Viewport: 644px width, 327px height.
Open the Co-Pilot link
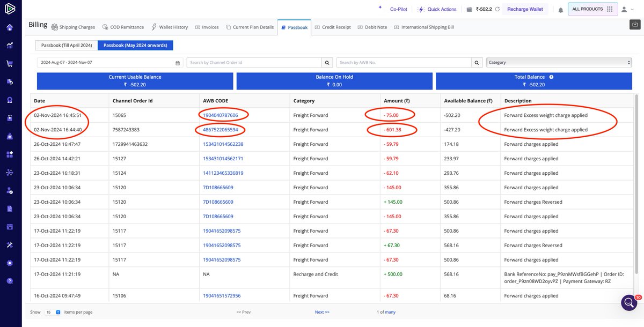398,9
